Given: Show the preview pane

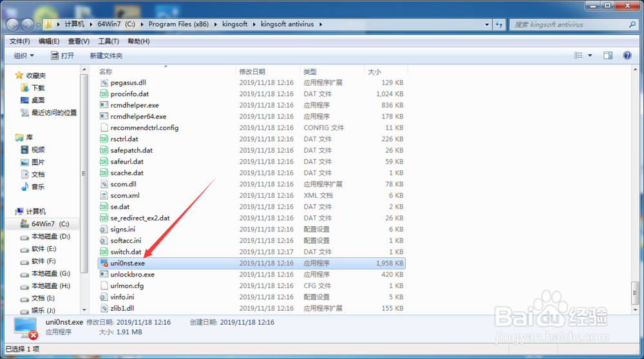Looking at the screenshot, I should tap(608, 55).
